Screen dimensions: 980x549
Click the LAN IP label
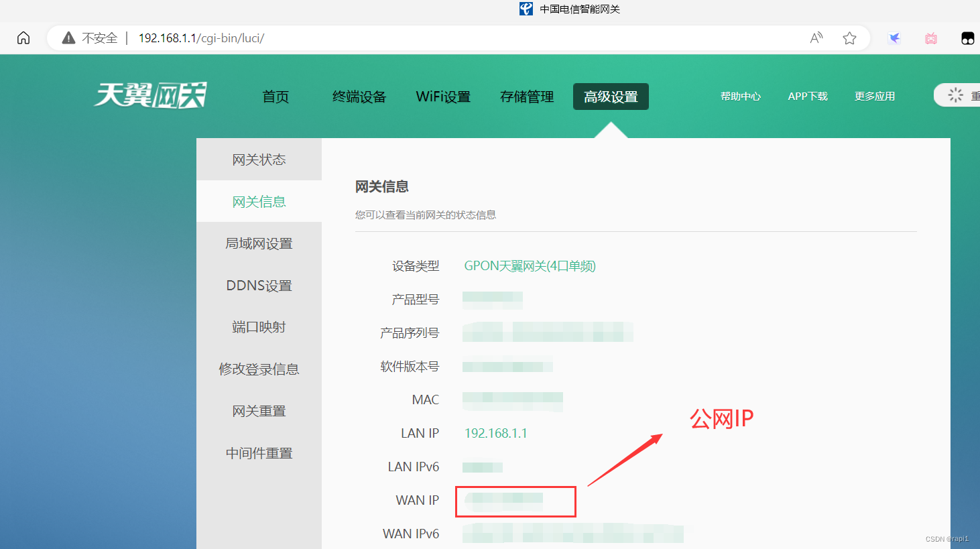tap(420, 434)
